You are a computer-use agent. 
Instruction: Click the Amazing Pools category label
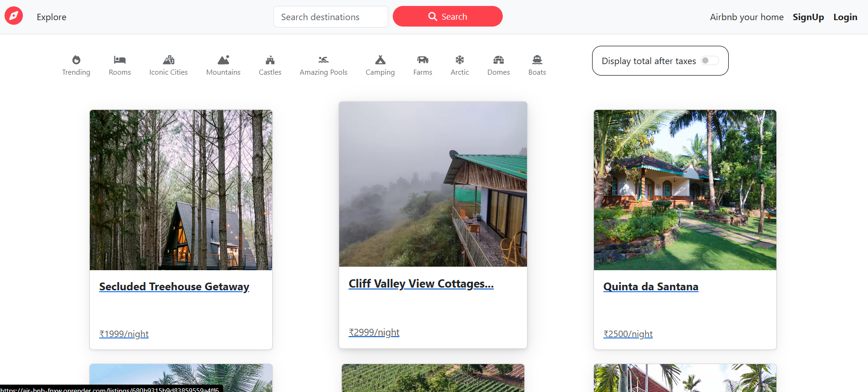click(324, 72)
